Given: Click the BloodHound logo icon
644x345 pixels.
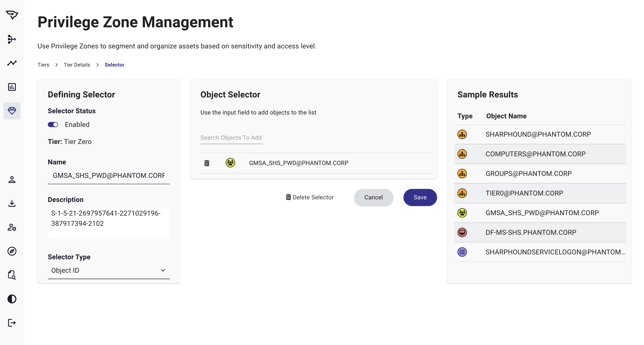Looking at the screenshot, I should pyautogui.click(x=12, y=15).
